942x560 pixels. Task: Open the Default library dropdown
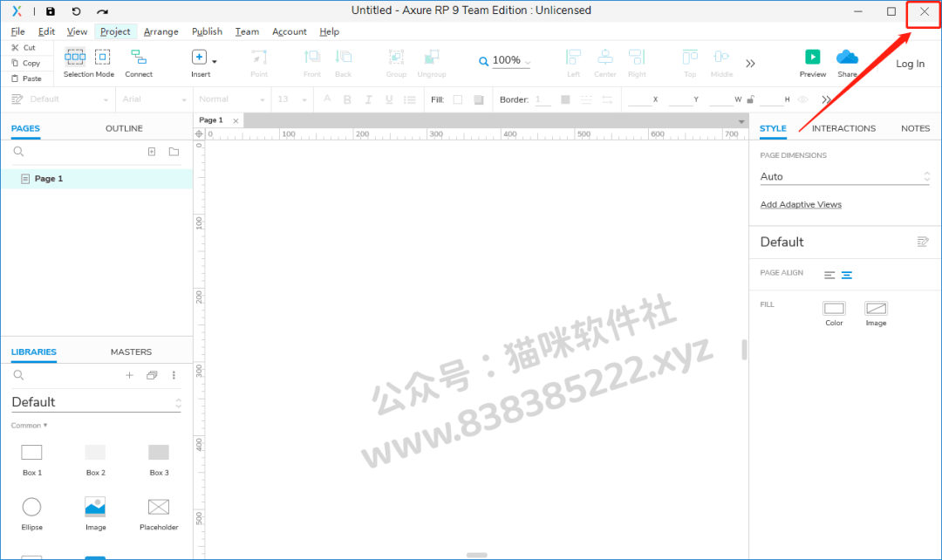coord(96,403)
